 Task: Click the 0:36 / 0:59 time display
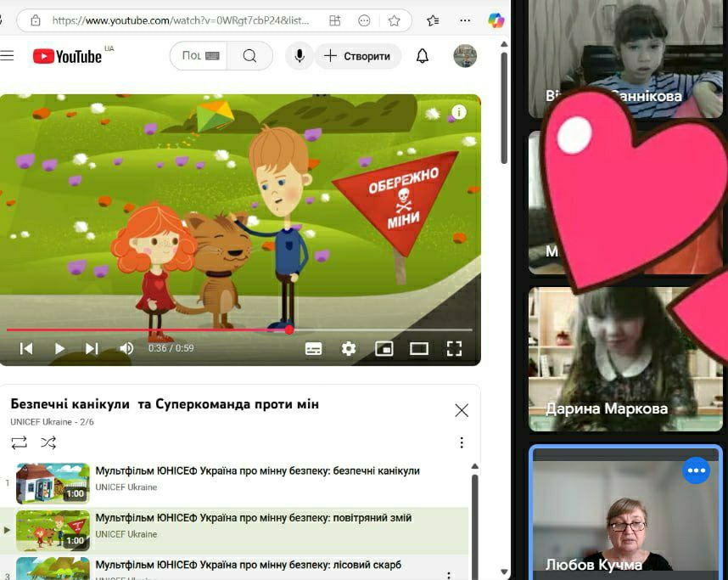pyautogui.click(x=171, y=348)
